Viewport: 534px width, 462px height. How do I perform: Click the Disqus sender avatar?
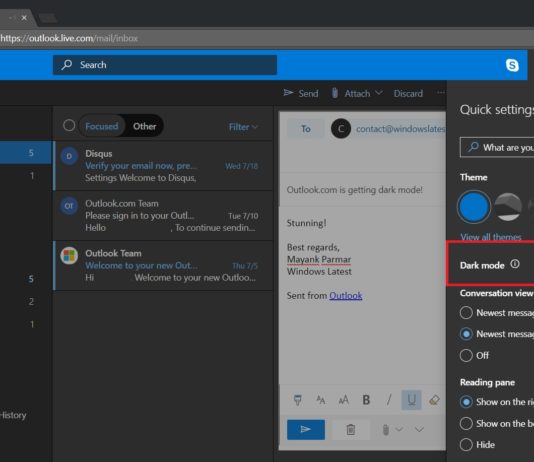[69, 156]
